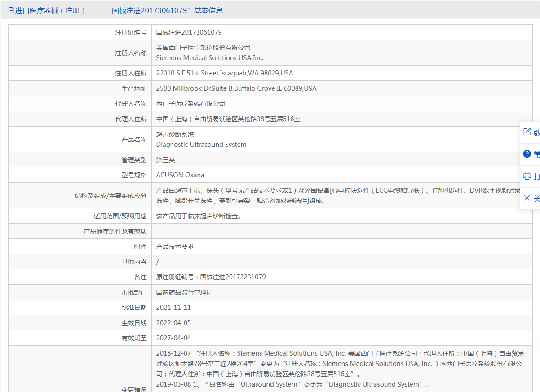The height and width of the screenshot is (392, 540).
Task: Select the 注册人名称 row label
Action: pos(131,53)
